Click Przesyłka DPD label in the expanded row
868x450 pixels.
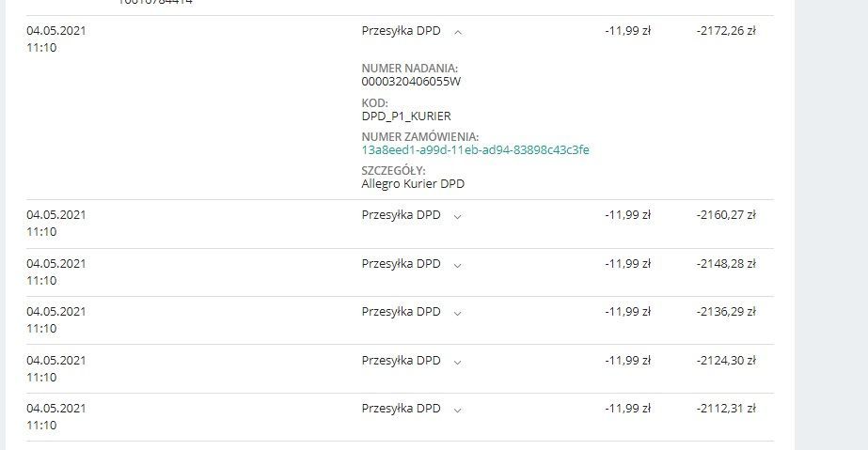point(401,31)
